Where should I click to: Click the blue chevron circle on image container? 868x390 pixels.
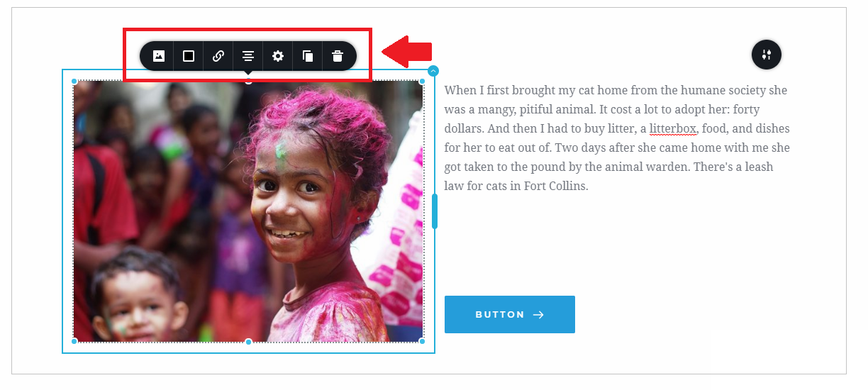pyautogui.click(x=433, y=71)
